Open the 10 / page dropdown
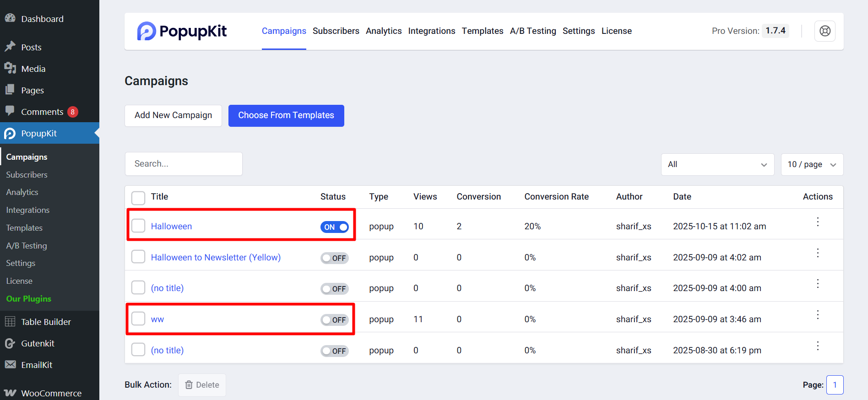868x400 pixels. coord(812,165)
